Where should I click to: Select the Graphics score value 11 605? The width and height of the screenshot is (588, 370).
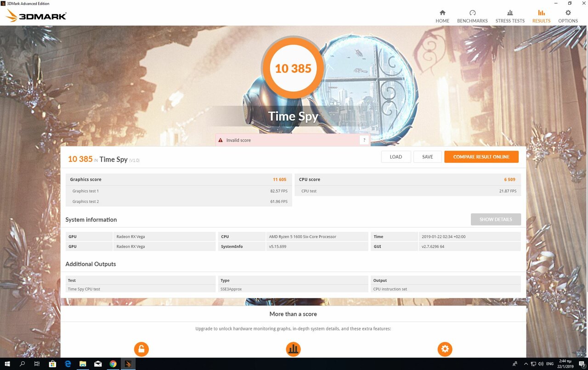click(x=280, y=180)
